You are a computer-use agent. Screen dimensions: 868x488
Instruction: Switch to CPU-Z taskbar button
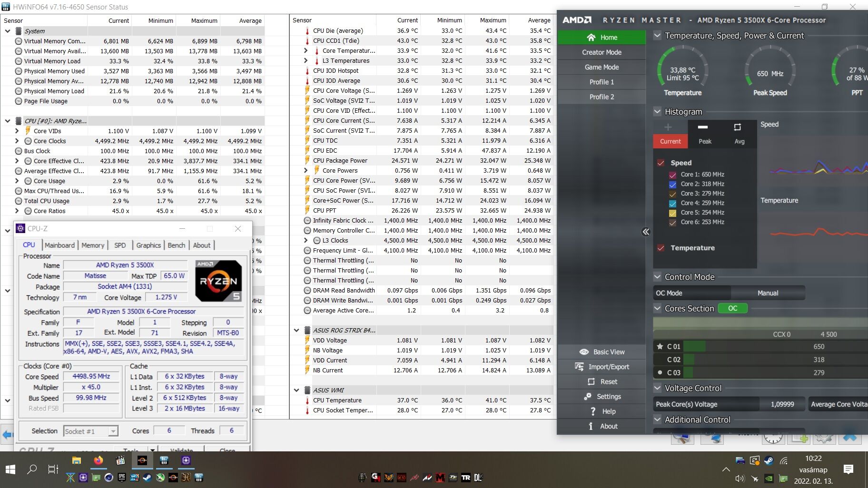click(x=186, y=460)
